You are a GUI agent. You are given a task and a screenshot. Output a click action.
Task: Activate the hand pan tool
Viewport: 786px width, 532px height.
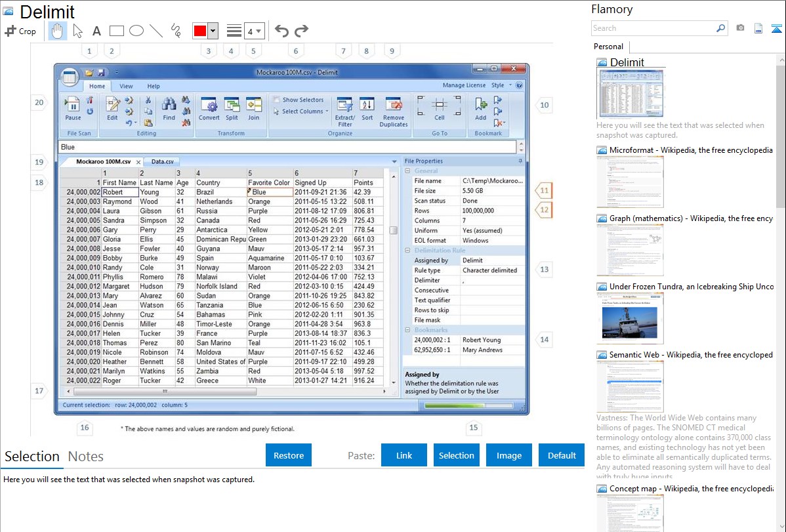[x=57, y=31]
